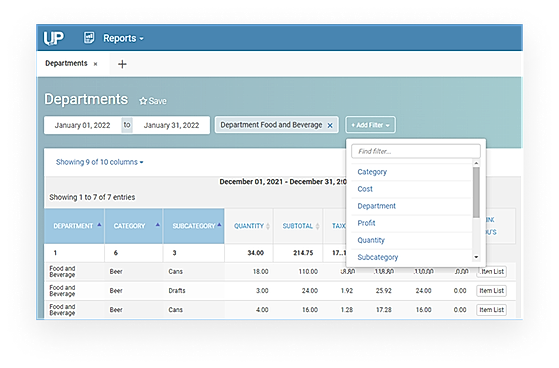This screenshot has width=559, height=368.
Task: Expand Showing 9 of 10 columns selector
Action: [99, 162]
